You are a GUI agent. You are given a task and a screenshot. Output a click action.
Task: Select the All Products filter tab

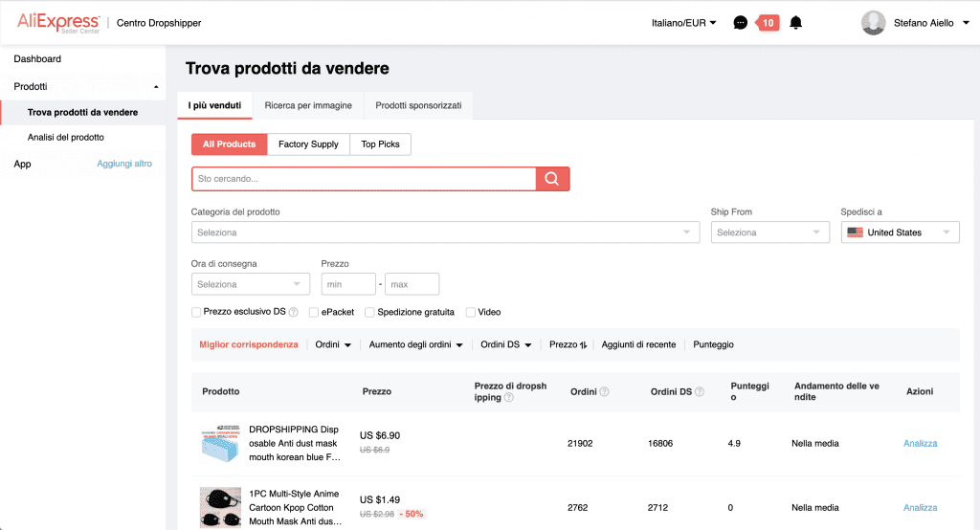[x=230, y=144]
